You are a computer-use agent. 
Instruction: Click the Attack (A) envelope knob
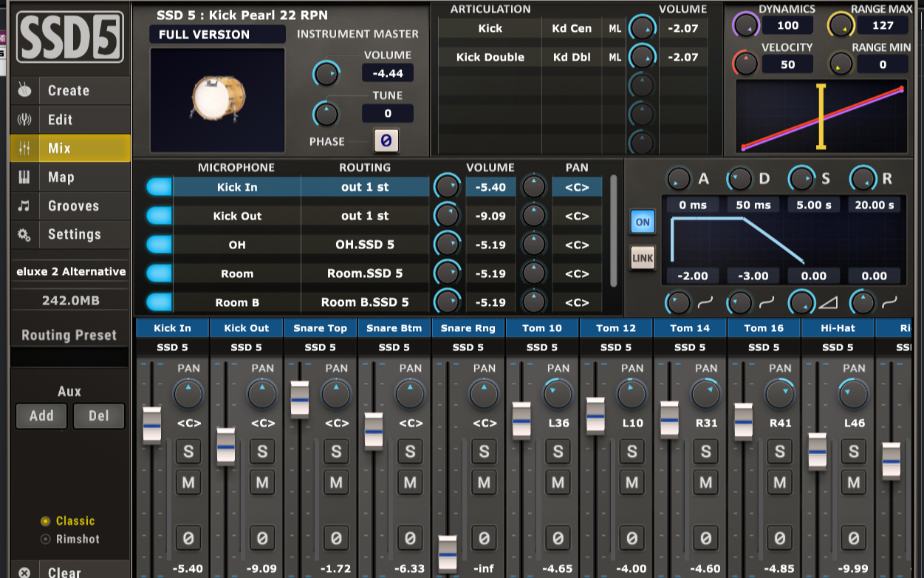tap(679, 178)
